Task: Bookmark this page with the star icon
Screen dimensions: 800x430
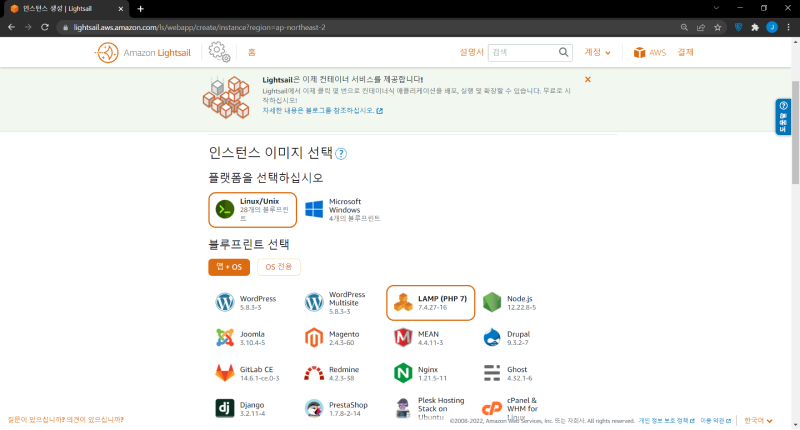Action: 717,28
